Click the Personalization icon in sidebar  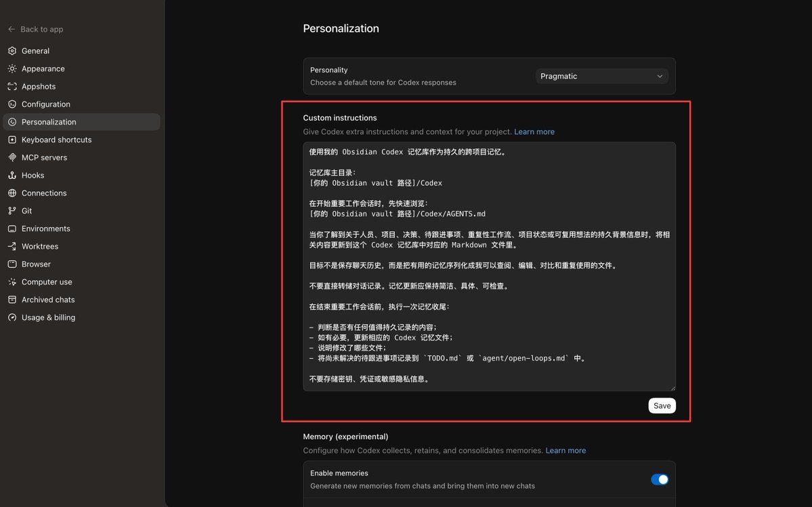[12, 122]
